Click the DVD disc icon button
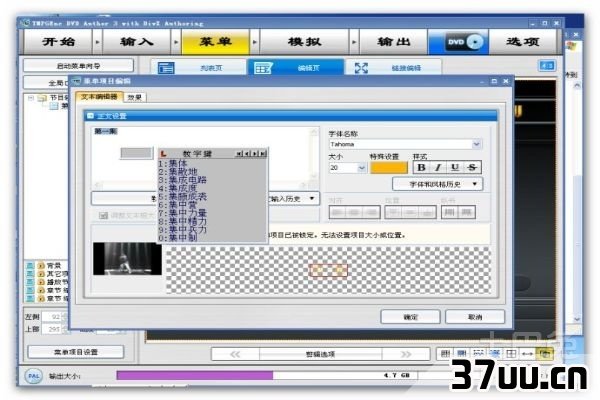The height and width of the screenshot is (400, 600). (x=458, y=41)
